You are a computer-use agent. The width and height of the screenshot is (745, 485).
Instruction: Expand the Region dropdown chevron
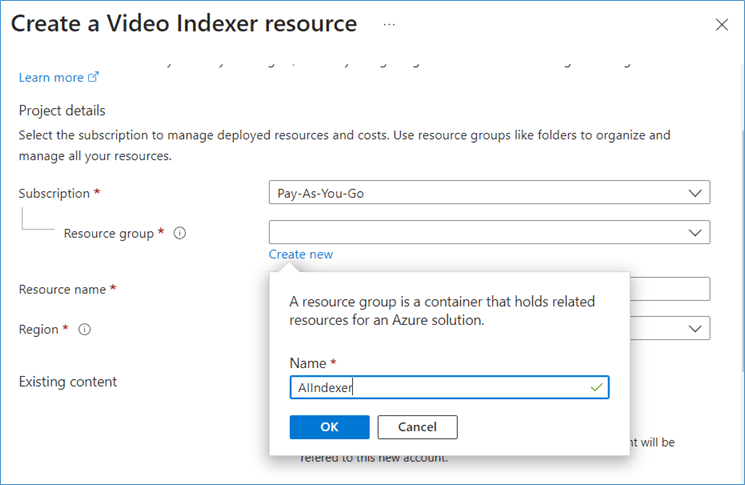(695, 328)
